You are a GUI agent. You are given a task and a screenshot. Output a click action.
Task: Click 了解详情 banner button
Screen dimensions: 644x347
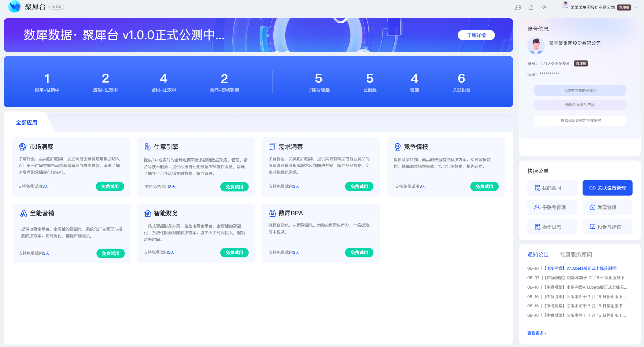point(476,35)
